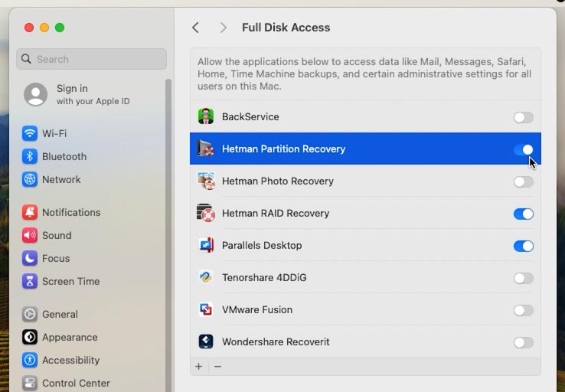Click Sign in with your Apple ID

point(77,94)
